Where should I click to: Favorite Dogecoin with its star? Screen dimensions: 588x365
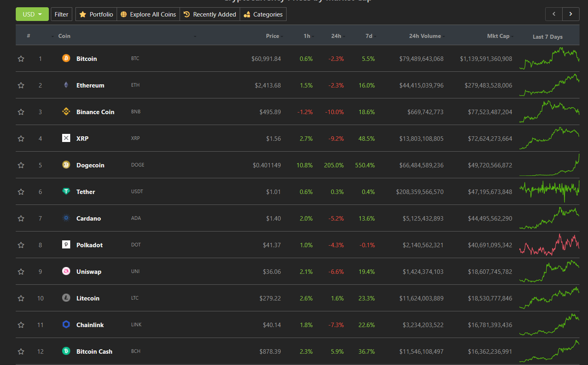(x=21, y=165)
